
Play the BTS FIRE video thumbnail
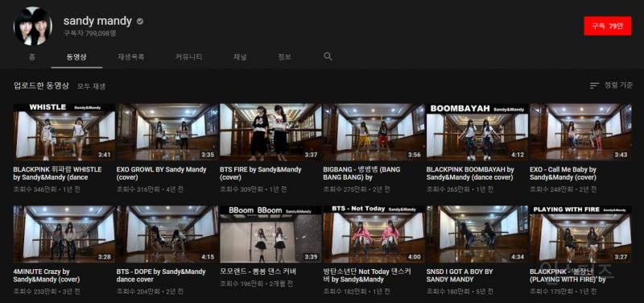270,132
